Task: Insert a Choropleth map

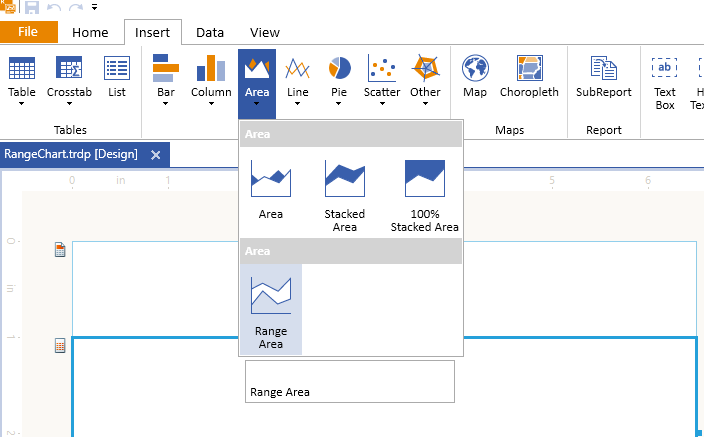Action: tap(529, 76)
